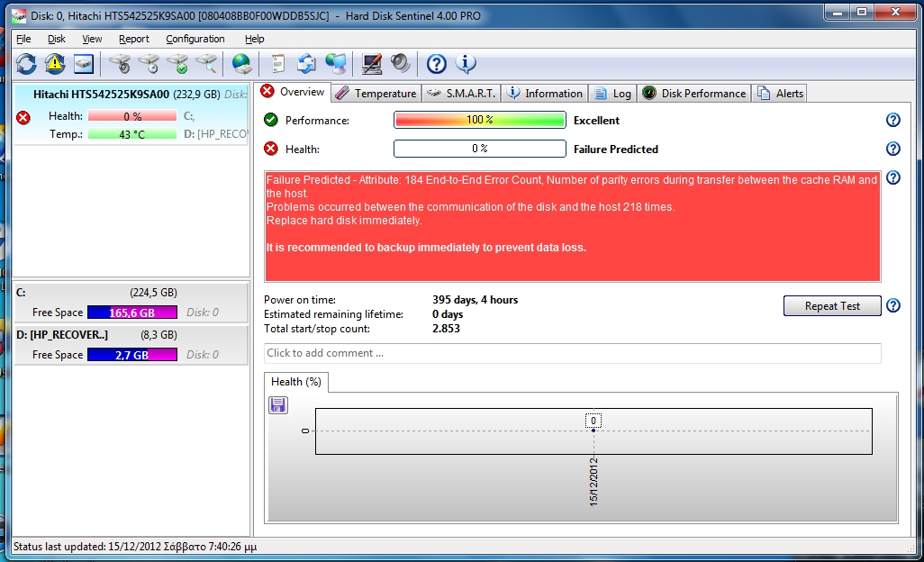
Task: Open the File menu
Action: coord(23,39)
